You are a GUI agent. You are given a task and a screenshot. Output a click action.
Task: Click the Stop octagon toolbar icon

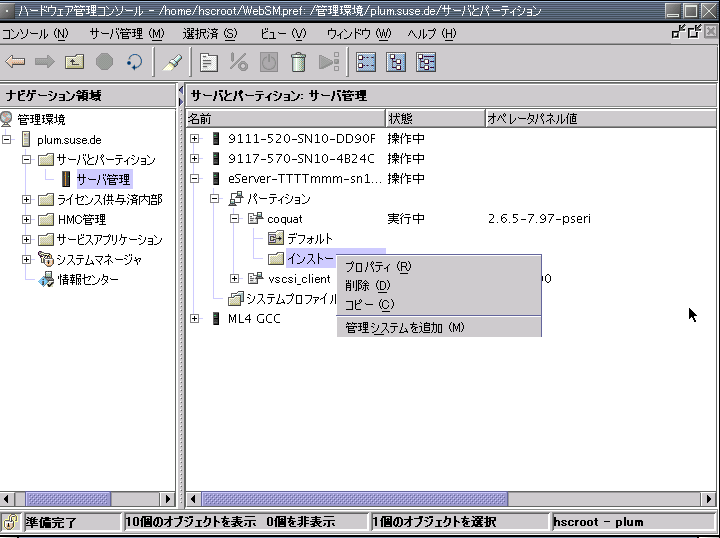click(x=104, y=62)
